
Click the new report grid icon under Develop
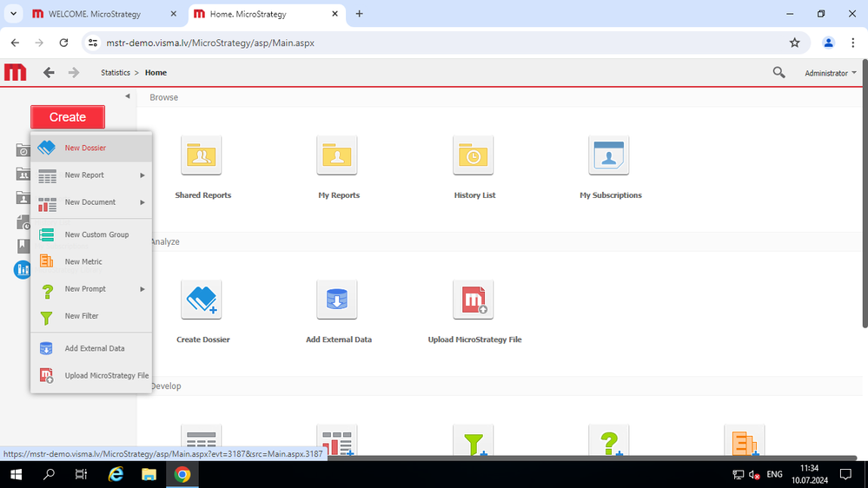[x=201, y=440]
